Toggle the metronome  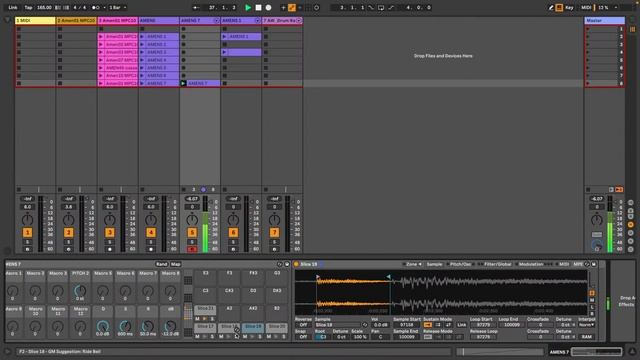(96, 7)
